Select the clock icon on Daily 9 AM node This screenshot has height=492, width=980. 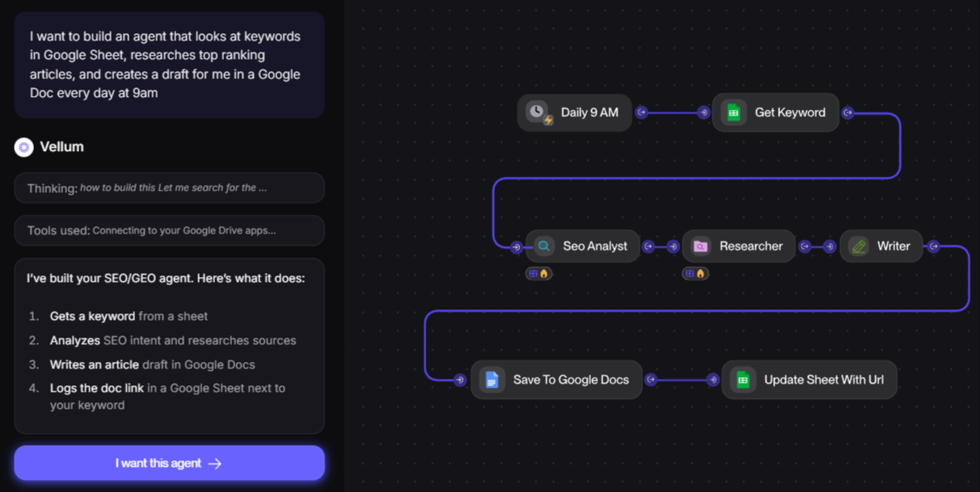(x=537, y=112)
